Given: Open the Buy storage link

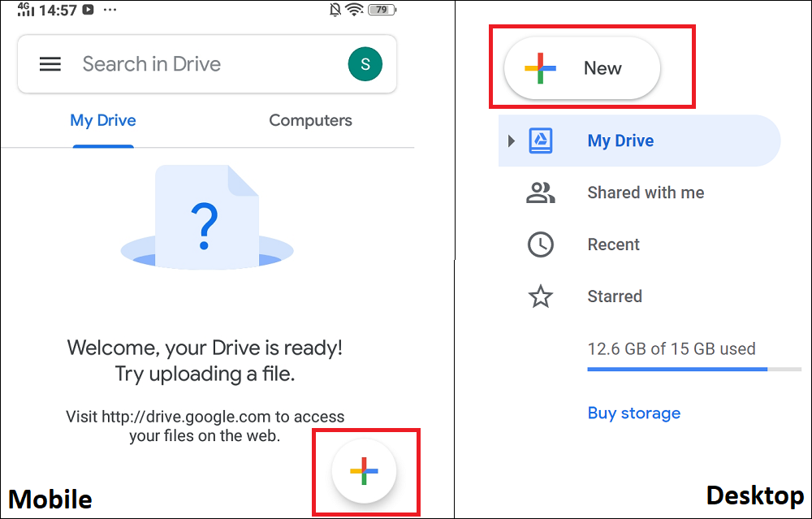Looking at the screenshot, I should click(x=634, y=413).
